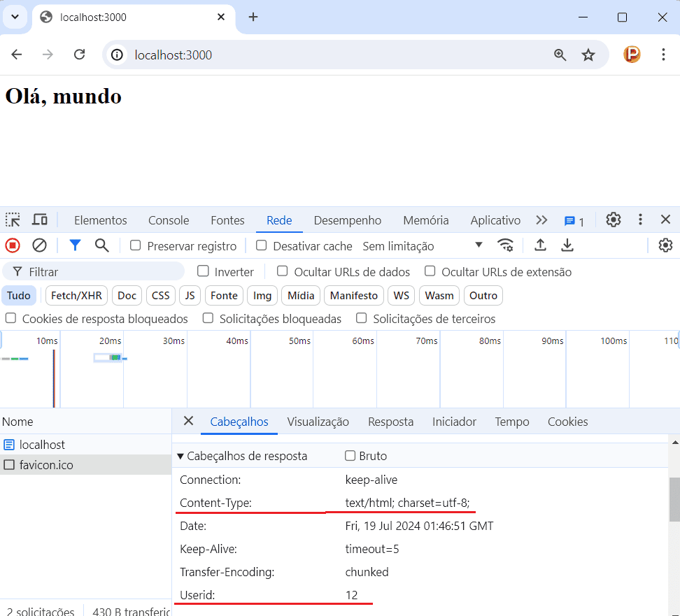Clear the network log
Screen dimensions: 680x616
tap(40, 245)
